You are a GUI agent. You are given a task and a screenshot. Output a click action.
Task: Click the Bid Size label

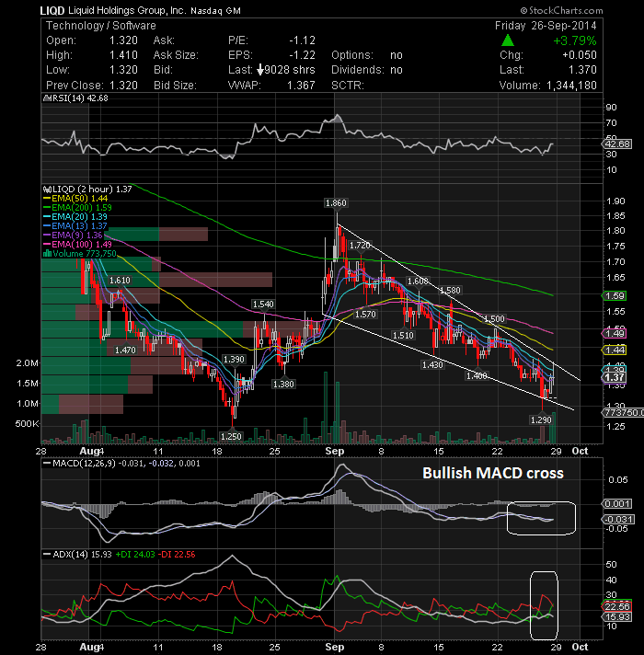pos(175,86)
